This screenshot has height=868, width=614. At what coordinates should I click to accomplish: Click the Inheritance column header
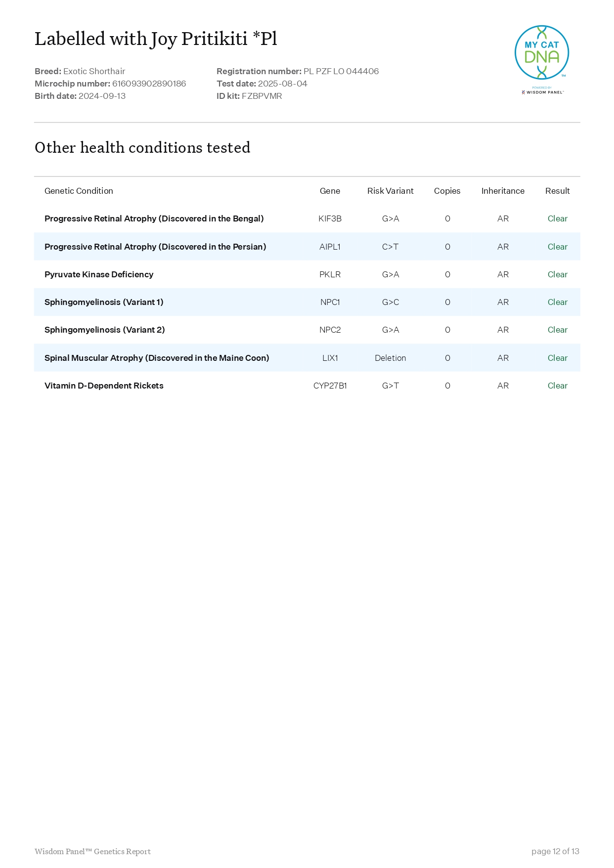(x=503, y=191)
